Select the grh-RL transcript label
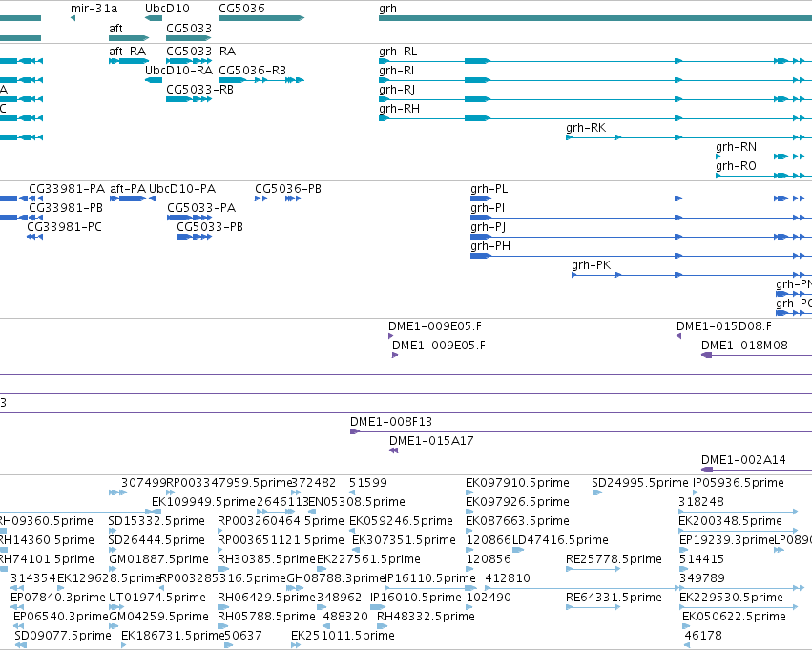 pyautogui.click(x=398, y=52)
